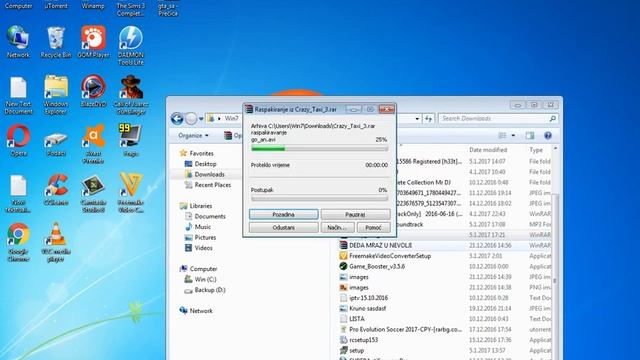Open the recent pages dropdown arrow
640x360 pixels.
201,119
